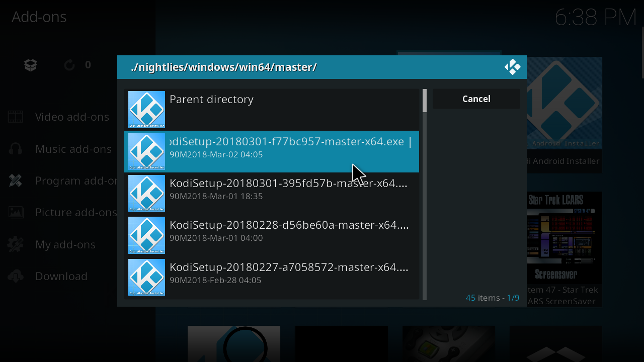
Task: Open the add-on browser box icon
Action: (x=31, y=65)
